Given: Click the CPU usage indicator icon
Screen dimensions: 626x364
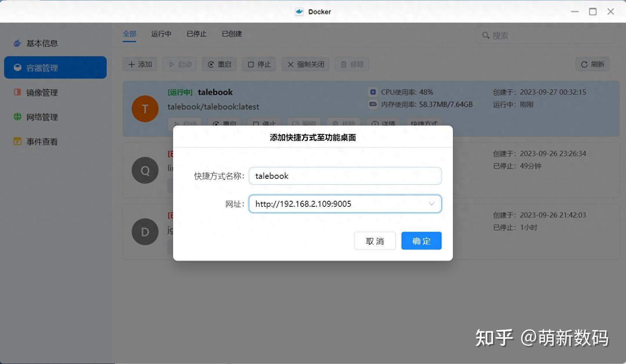Looking at the screenshot, I should pos(373,92).
